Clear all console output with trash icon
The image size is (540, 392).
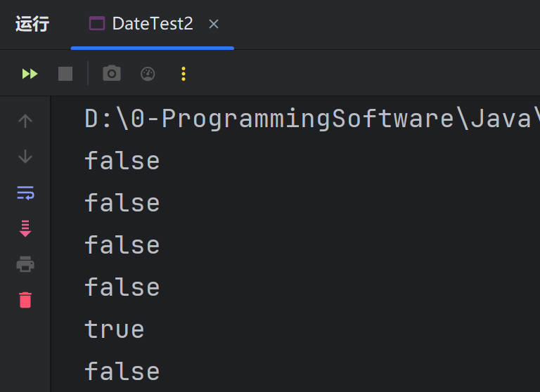tap(25, 301)
